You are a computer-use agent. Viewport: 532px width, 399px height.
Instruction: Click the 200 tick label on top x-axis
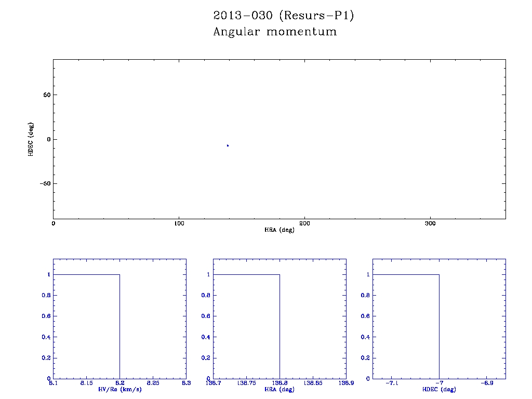pyautogui.click(x=304, y=223)
